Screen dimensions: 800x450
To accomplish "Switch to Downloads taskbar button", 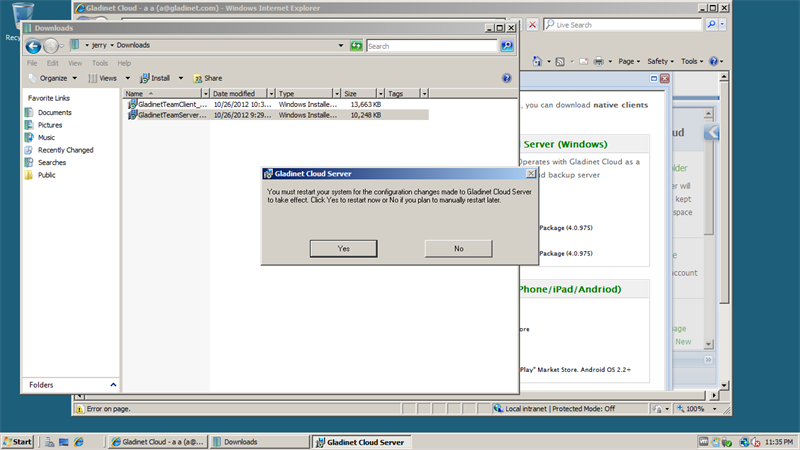I will click(260, 442).
